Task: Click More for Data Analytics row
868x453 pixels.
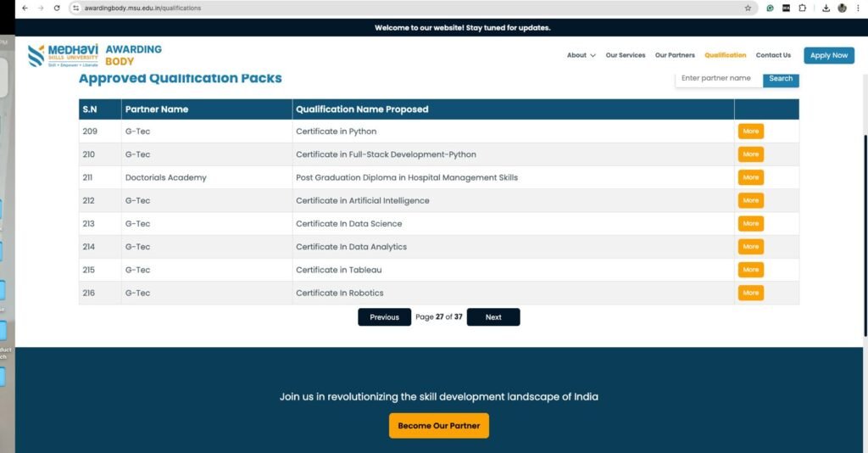Action: (x=751, y=247)
